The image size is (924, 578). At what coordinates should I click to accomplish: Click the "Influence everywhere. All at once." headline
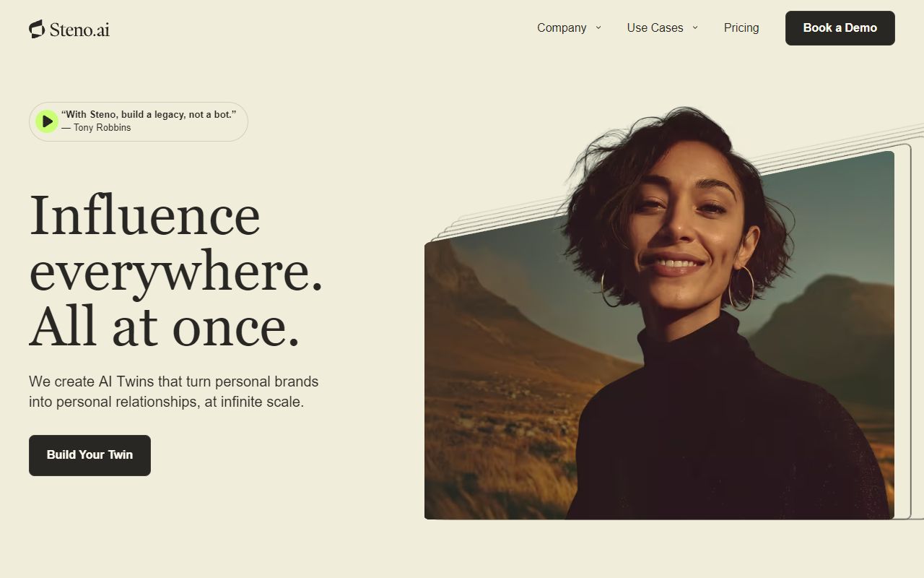[175, 271]
